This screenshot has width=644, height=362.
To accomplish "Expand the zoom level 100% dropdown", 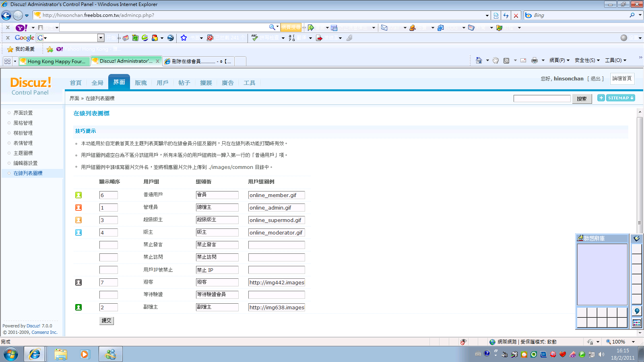I will tap(633, 342).
